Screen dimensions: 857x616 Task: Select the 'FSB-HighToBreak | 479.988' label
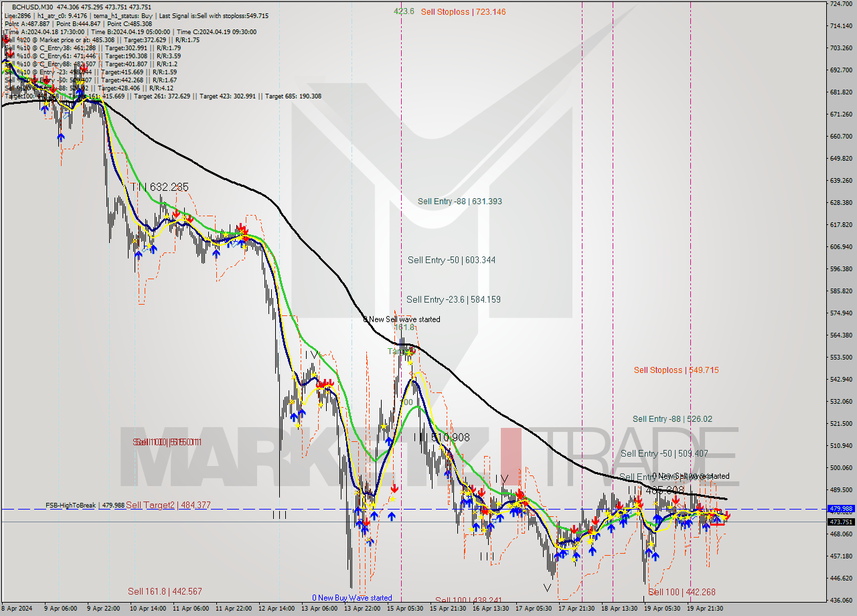tap(85, 505)
